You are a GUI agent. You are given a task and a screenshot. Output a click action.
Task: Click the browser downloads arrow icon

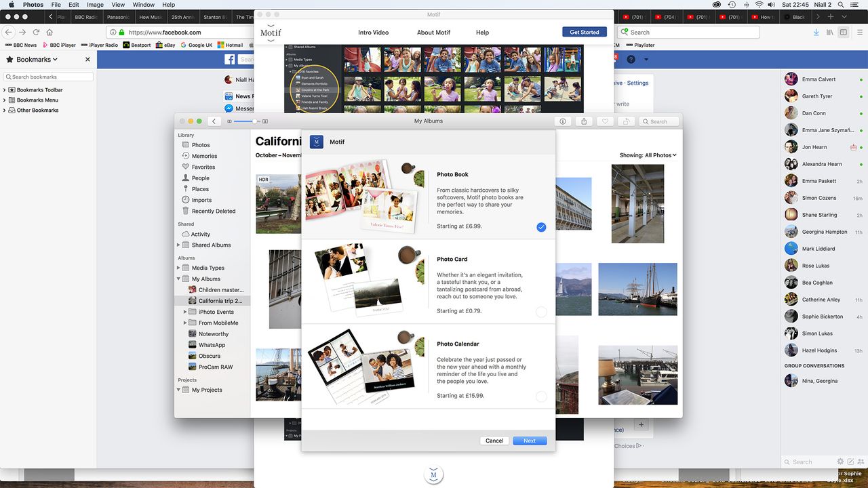[x=816, y=32]
